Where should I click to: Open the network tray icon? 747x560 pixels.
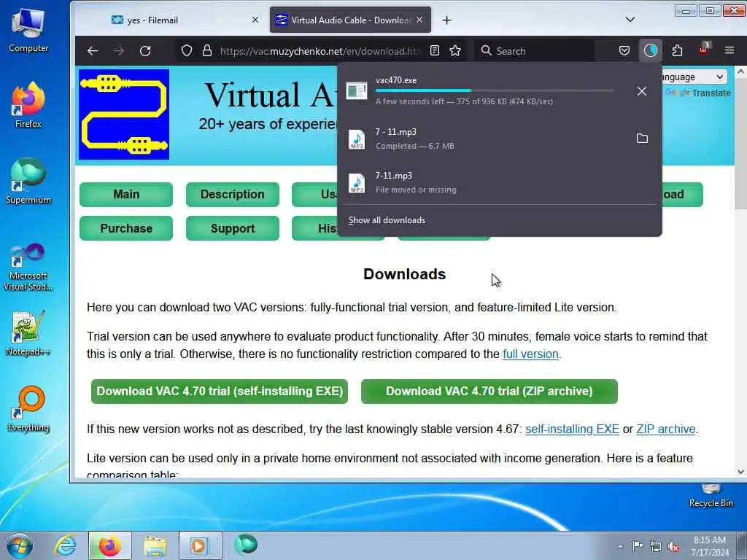point(656,546)
